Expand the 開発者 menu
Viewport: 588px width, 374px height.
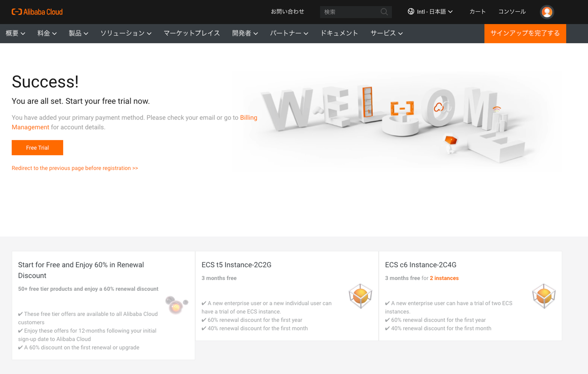click(245, 33)
